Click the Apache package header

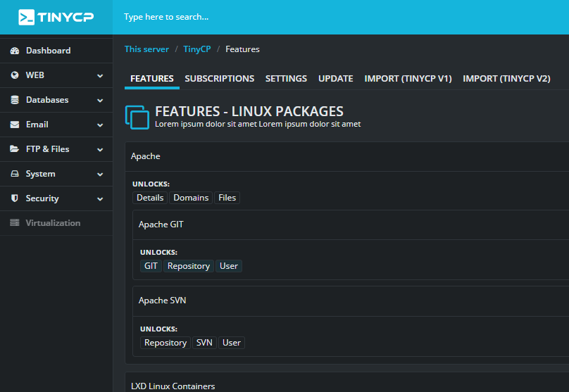pos(347,156)
